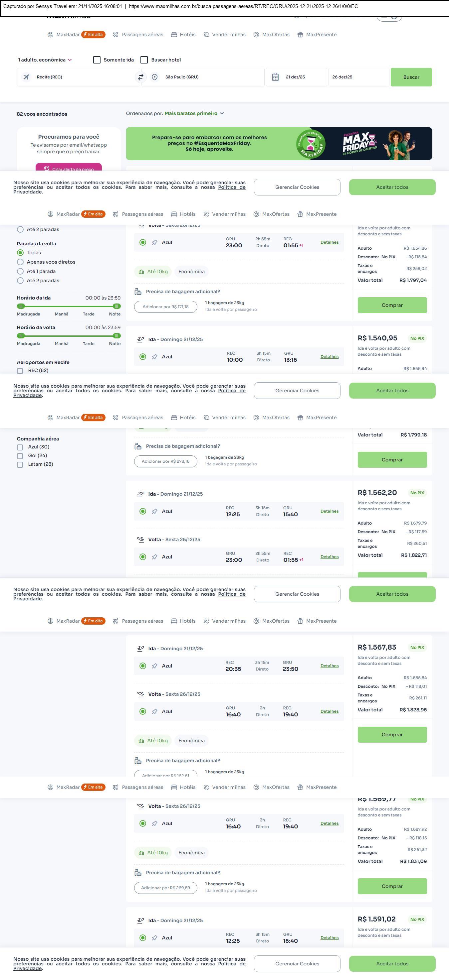Click alarm icon on Criar alerta de preço

(x=47, y=169)
